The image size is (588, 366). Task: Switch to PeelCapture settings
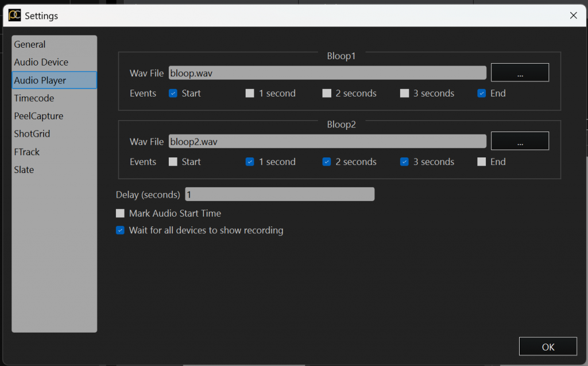click(x=38, y=116)
